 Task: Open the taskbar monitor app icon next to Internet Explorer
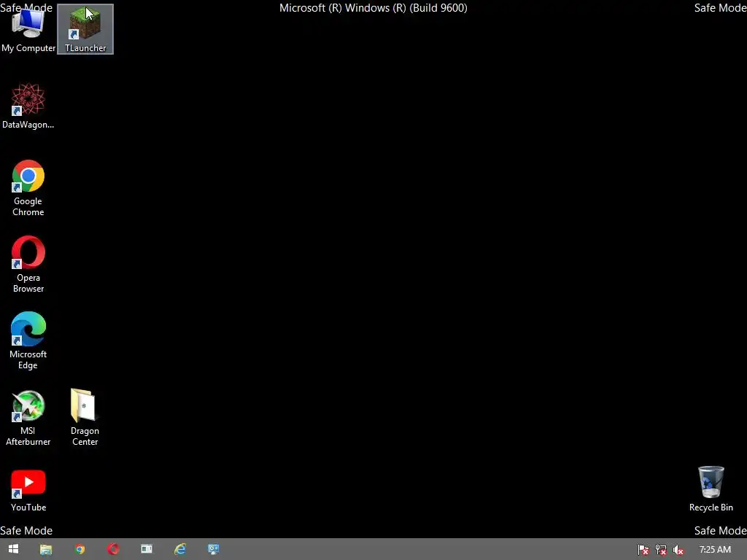click(214, 550)
